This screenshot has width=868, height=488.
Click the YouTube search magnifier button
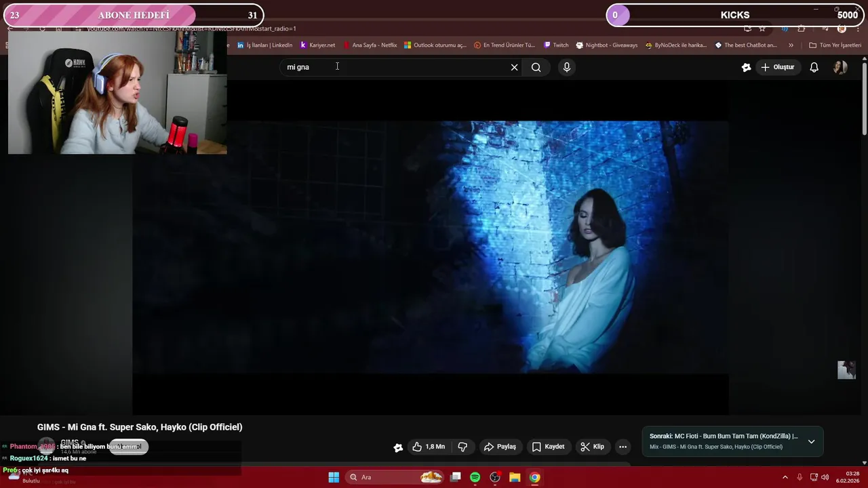pyautogui.click(x=536, y=67)
